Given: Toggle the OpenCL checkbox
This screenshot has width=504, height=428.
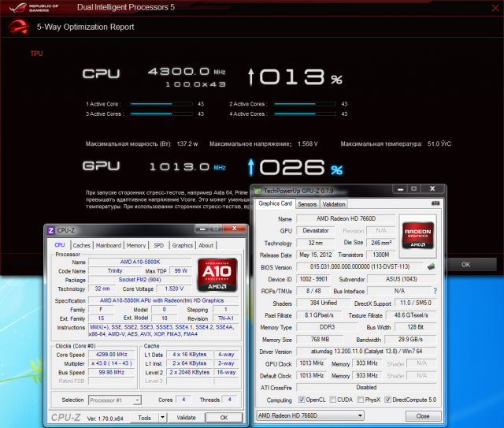Looking at the screenshot, I should (302, 400).
